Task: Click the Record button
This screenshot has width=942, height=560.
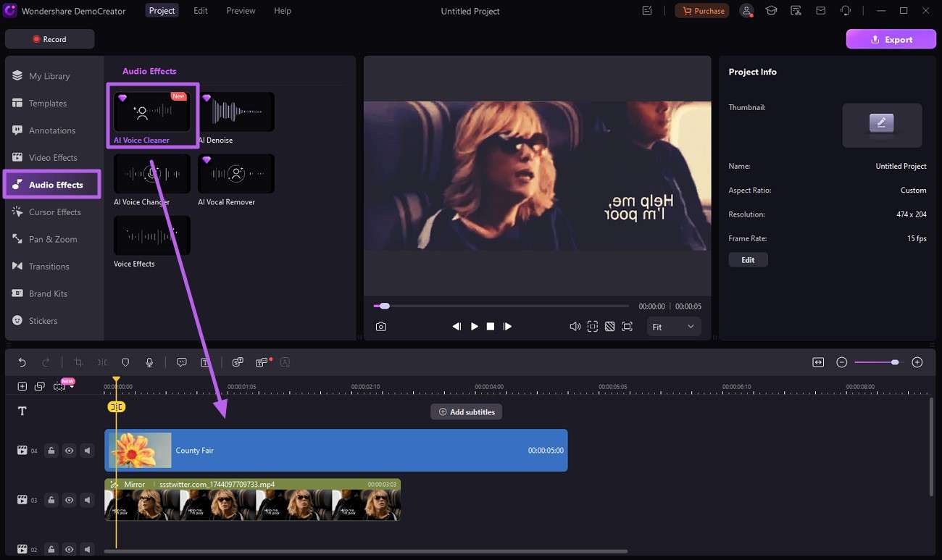Action: coord(49,39)
